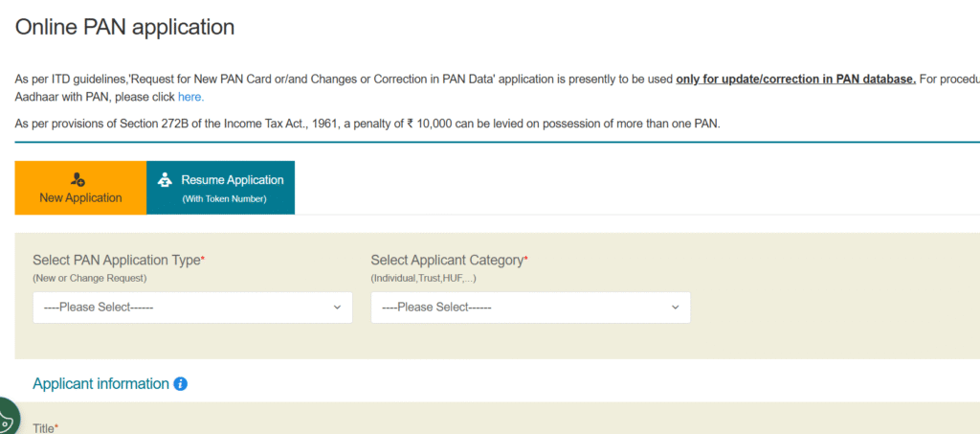Click the Resume Application tab's person icon
Viewport: 980px width, 434px height.
point(164,179)
